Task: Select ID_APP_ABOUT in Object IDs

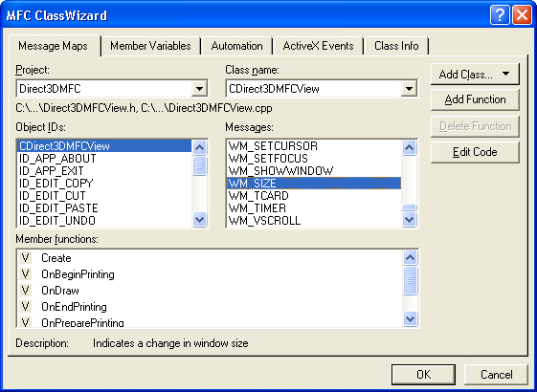Action: [104, 159]
